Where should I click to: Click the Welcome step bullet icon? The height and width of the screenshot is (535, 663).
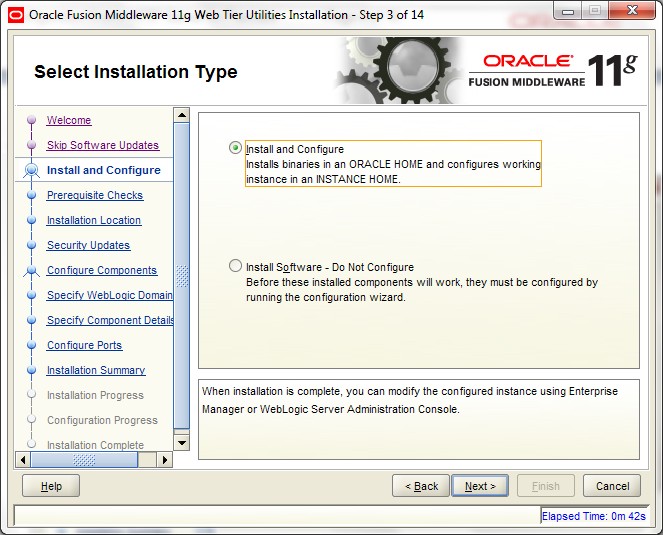31,121
